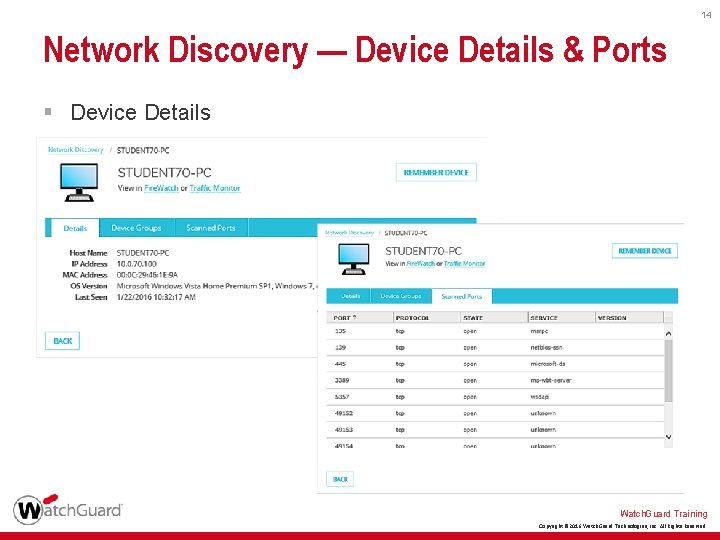This screenshot has height=540, width=720.
Task: Select the port 139 row
Action: 495,348
